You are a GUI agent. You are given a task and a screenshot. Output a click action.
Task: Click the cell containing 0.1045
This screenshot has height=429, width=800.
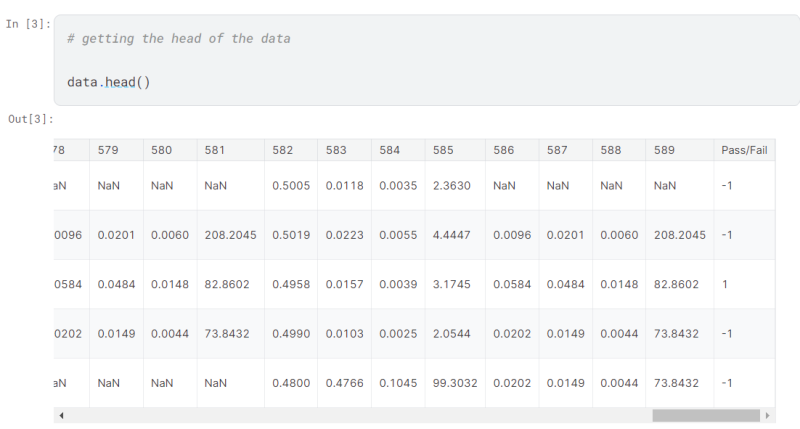pyautogui.click(x=396, y=383)
